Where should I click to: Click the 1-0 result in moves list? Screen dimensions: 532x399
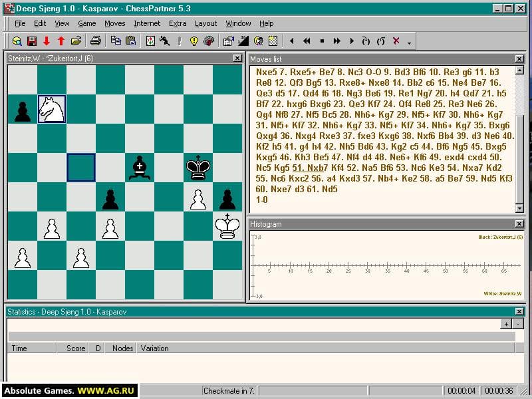[x=262, y=199]
